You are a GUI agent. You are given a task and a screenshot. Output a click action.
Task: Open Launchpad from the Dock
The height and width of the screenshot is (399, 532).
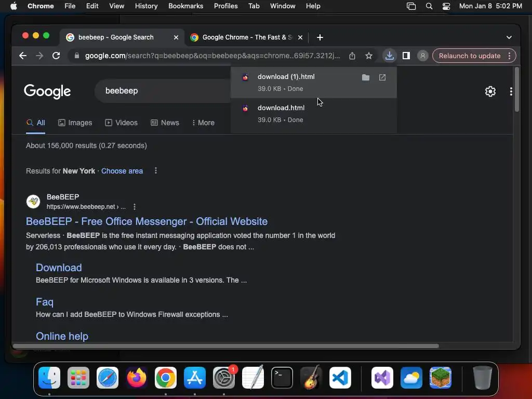(x=78, y=378)
